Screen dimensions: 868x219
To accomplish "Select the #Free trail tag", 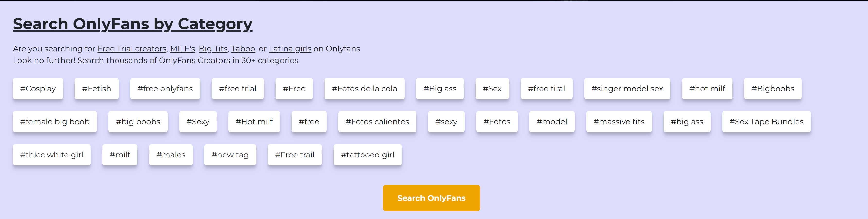I will (295, 155).
